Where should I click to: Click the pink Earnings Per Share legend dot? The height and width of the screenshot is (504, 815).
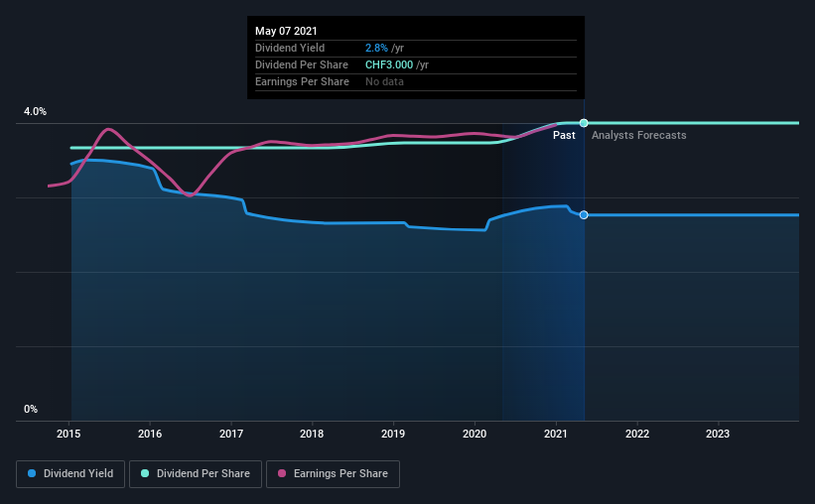282,473
